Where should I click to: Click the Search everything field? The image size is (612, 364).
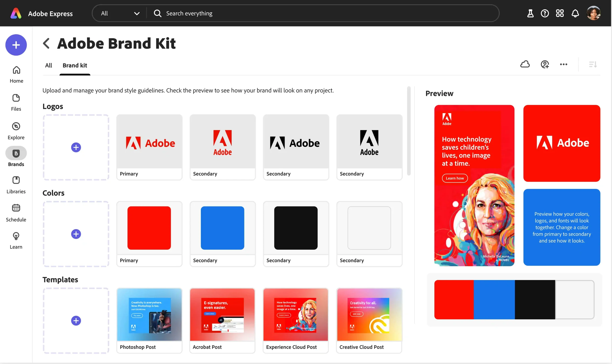tap(221, 13)
